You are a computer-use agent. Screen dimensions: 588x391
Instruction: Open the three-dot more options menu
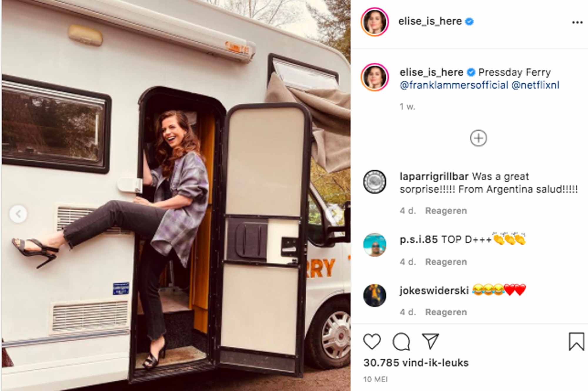(577, 22)
